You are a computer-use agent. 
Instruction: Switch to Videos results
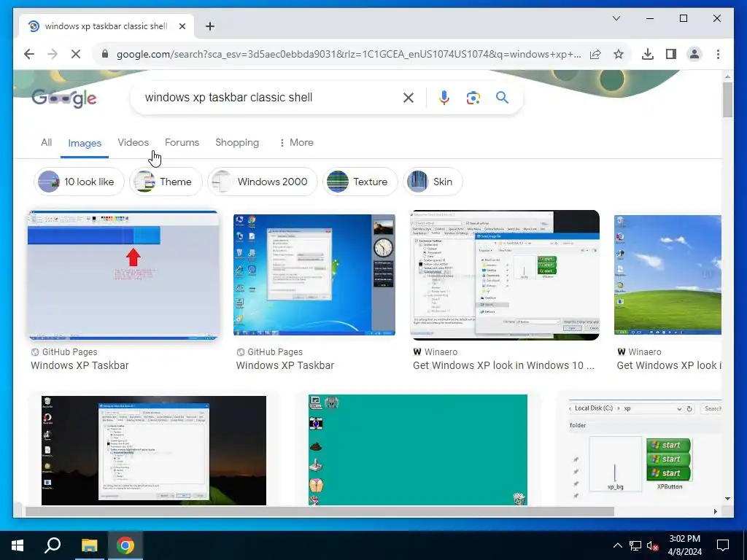point(133,142)
